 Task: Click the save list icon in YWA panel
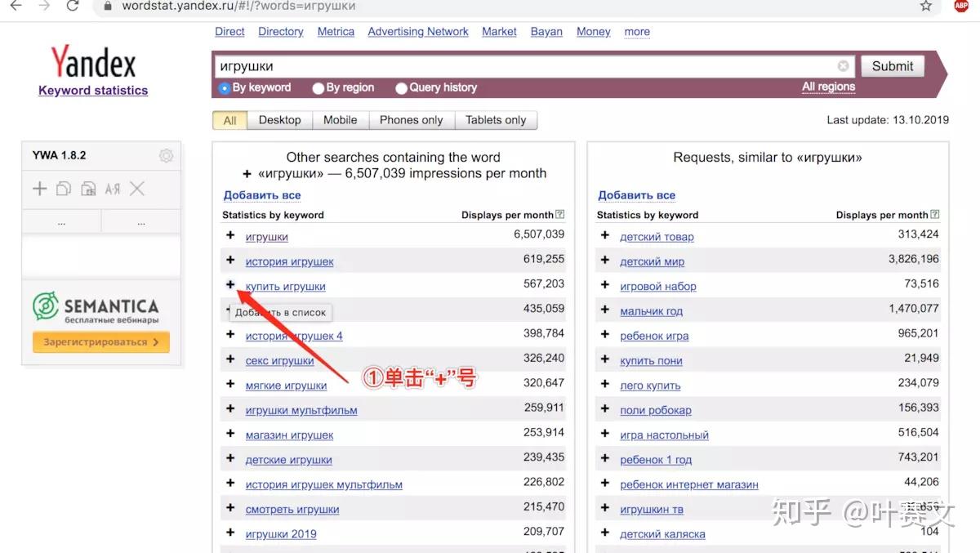(x=88, y=188)
